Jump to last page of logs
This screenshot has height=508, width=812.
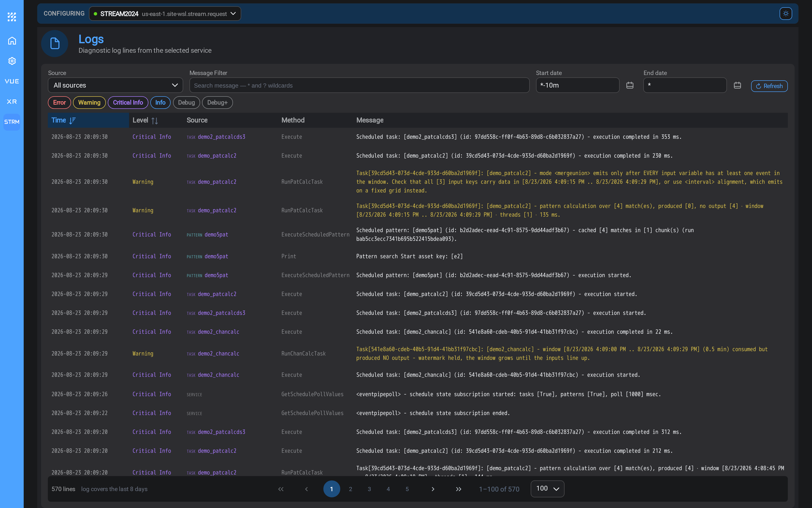[x=458, y=489]
